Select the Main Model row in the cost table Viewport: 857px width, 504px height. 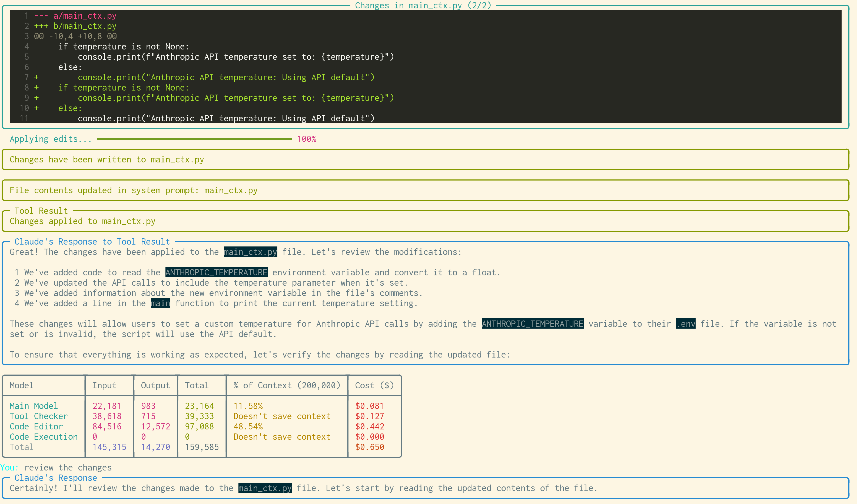tap(33, 406)
